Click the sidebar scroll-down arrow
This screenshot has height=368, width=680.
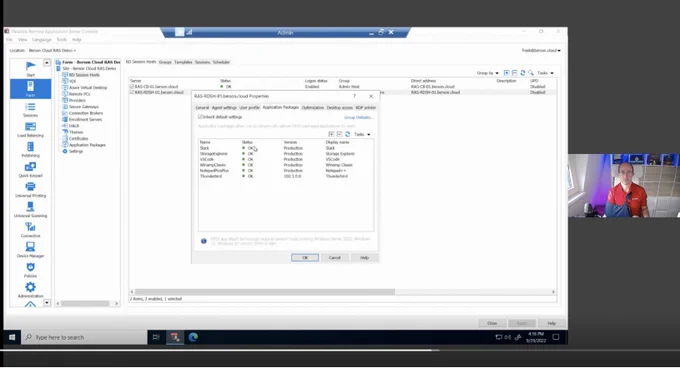click(47, 303)
